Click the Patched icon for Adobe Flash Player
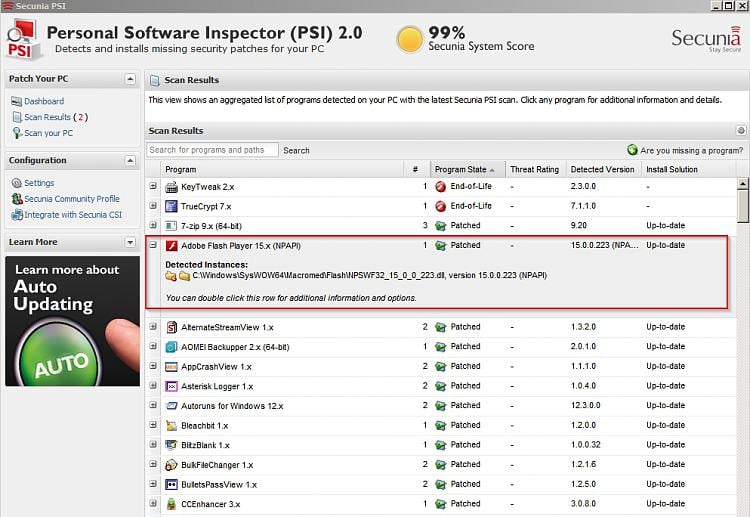Viewport: 750px width, 517px height. point(441,246)
